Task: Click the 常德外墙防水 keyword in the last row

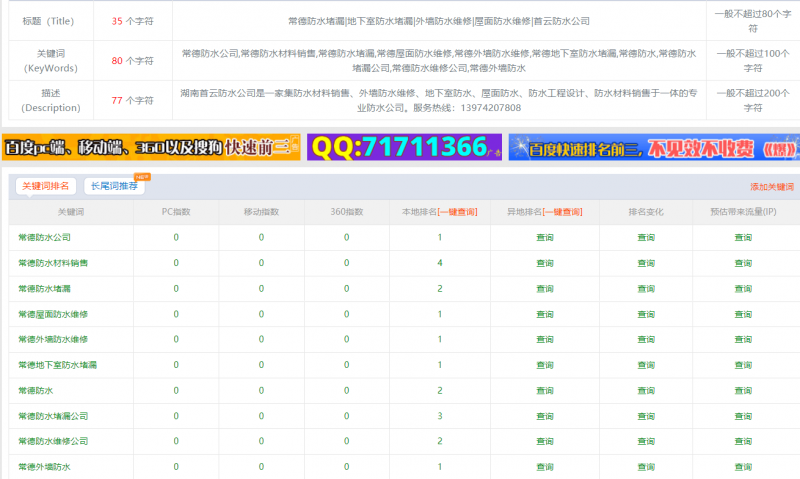Action: (44, 467)
